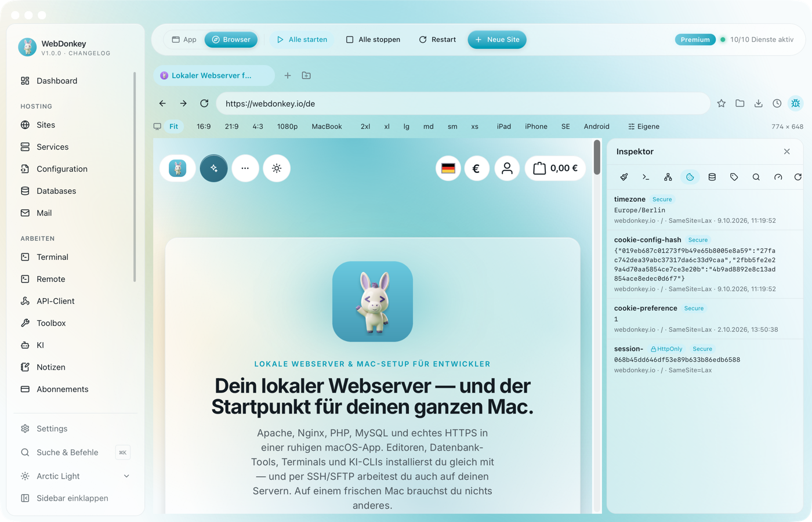This screenshot has width=812, height=522.
Task: Click Alle starten
Action: pos(302,39)
